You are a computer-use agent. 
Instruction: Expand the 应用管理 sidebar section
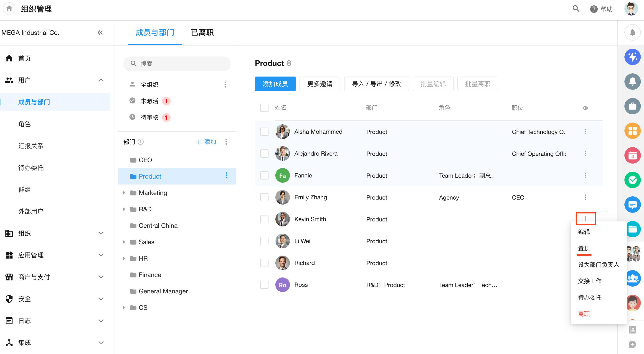(x=101, y=255)
